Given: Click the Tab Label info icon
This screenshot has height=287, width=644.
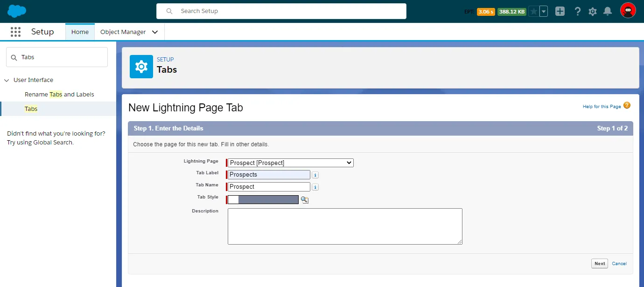Looking at the screenshot, I should click(315, 175).
